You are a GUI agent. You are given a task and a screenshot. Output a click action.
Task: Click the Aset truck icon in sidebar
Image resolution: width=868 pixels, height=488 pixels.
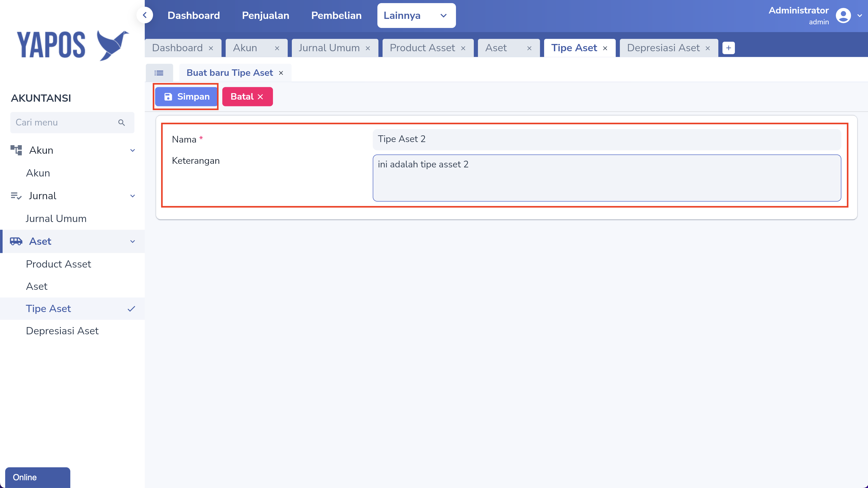(x=16, y=241)
